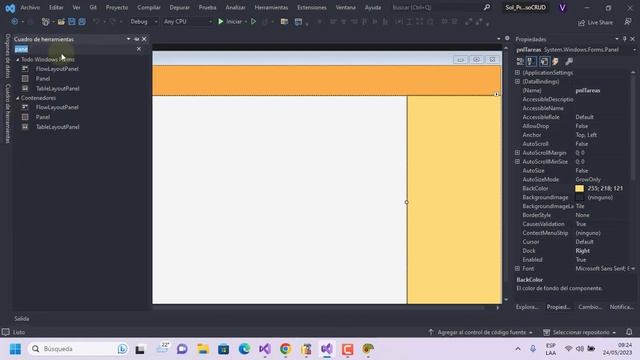Screen dimensions: 640x360
Task: Click the Categorized view icon in Propiedades
Action: pyautogui.click(x=520, y=61)
